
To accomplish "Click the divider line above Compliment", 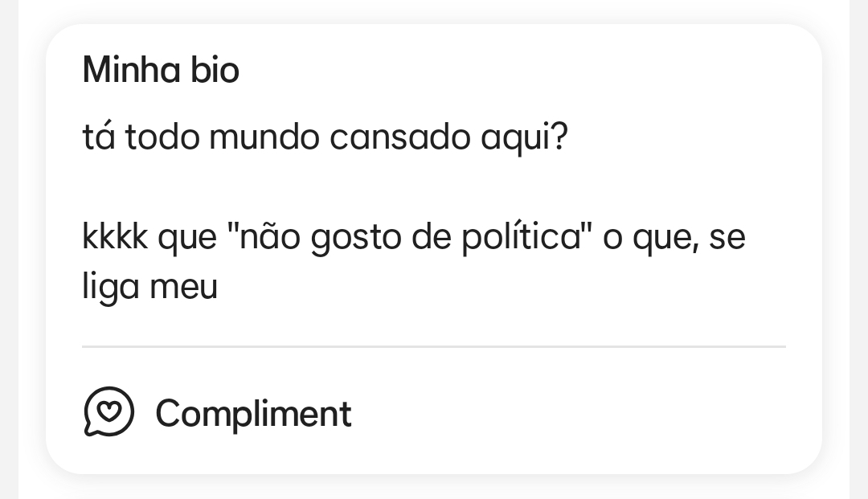I will click(434, 346).
